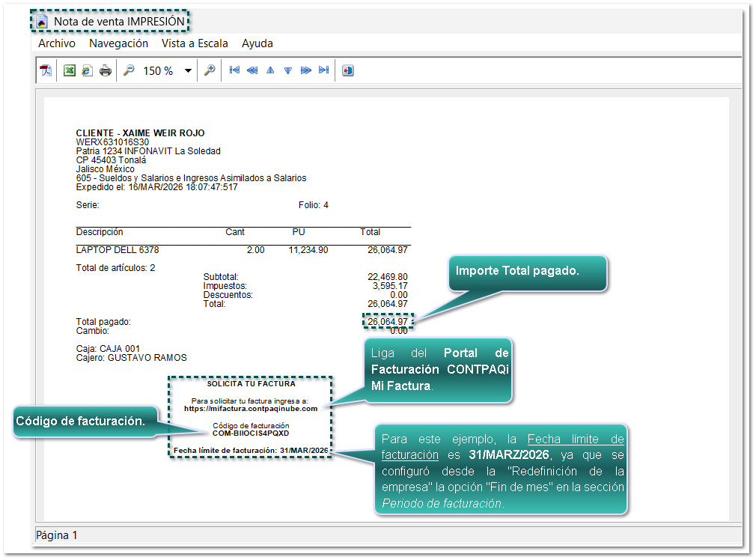Image resolution: width=756 pixels, height=560 pixels.
Task: Skip backward with double-left arrows
Action: point(252,70)
